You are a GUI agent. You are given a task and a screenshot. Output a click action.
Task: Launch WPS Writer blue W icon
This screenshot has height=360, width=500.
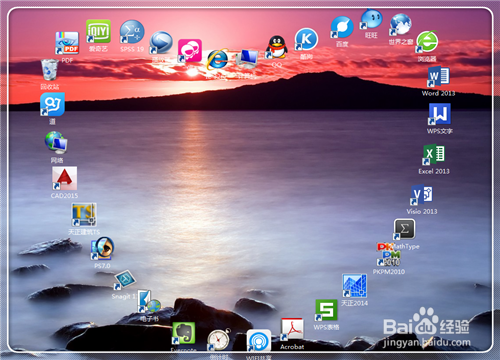pyautogui.click(x=440, y=114)
